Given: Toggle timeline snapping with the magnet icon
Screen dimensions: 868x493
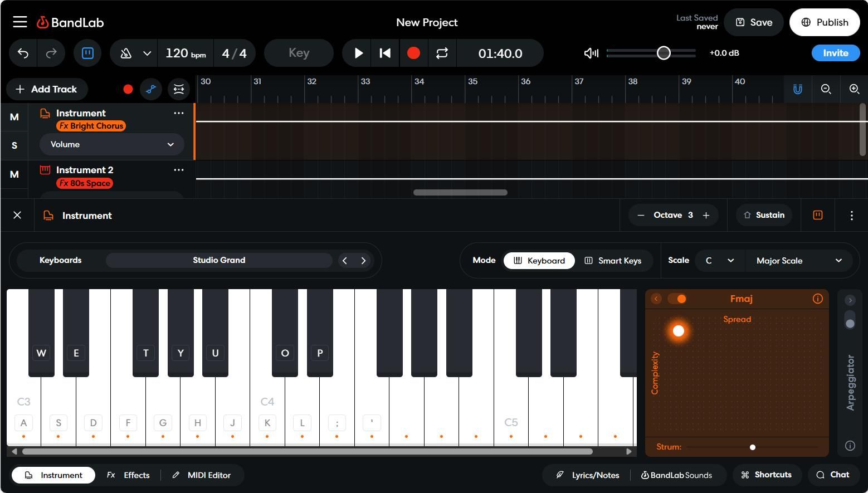Looking at the screenshot, I should [x=797, y=89].
